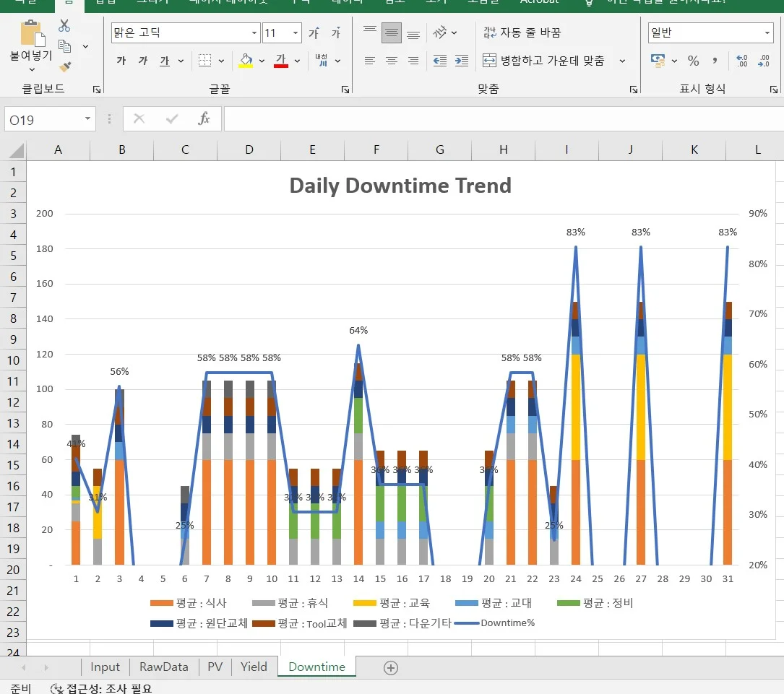
Task: Expand the merge and center dropdown arrow
Action: click(x=622, y=61)
